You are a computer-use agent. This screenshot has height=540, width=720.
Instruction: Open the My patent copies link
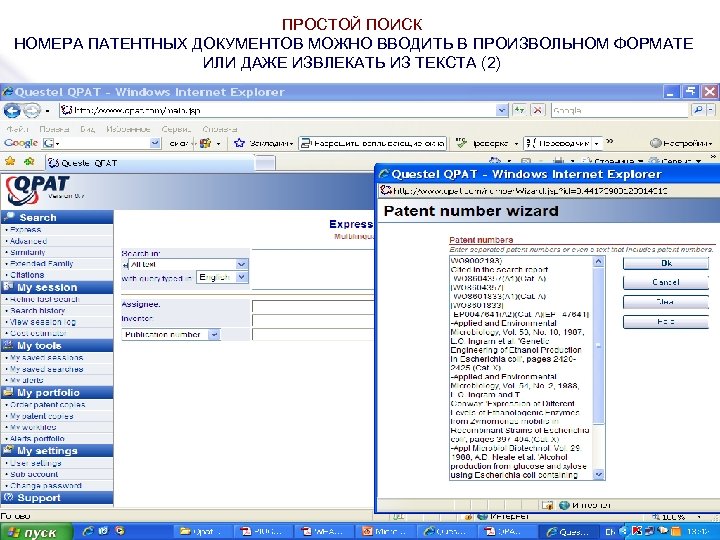[x=42, y=416]
